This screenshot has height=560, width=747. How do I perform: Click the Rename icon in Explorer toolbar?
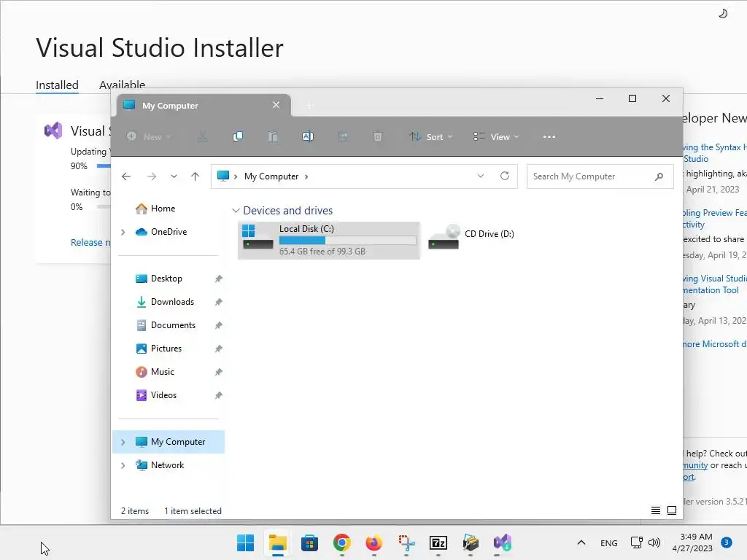[x=308, y=136]
